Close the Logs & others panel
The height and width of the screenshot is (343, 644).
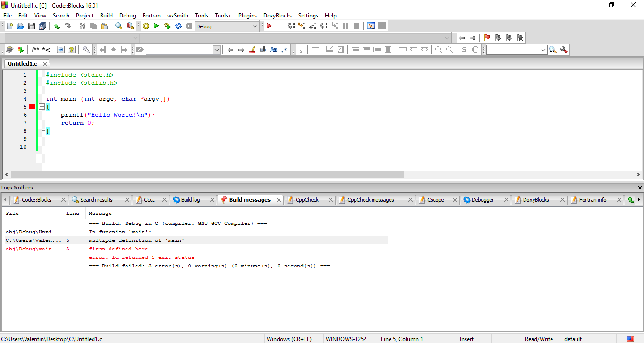[x=640, y=188]
